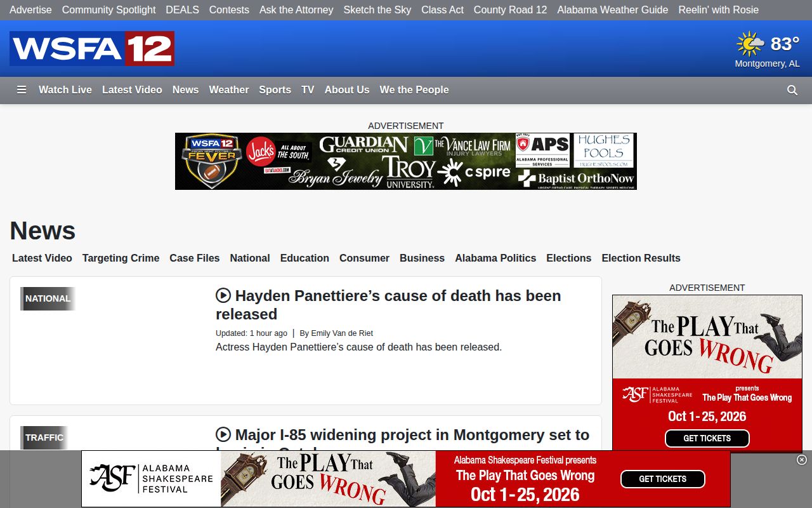
Task: Select Election Results category
Action: (641, 258)
